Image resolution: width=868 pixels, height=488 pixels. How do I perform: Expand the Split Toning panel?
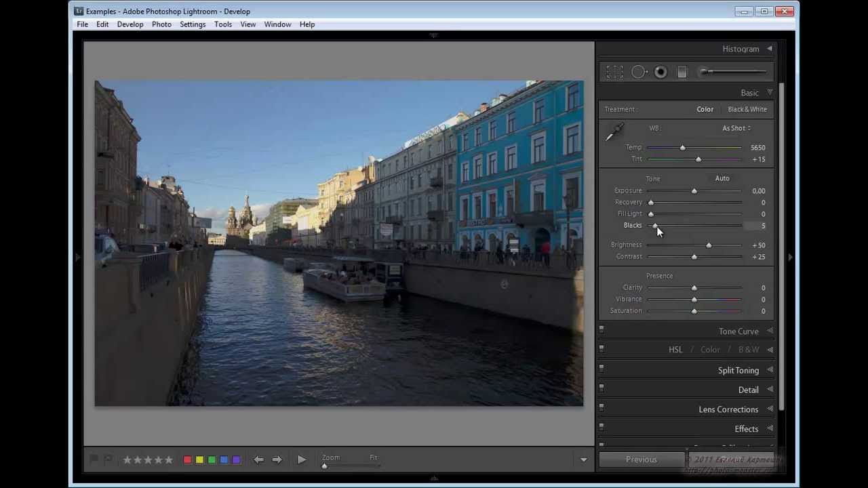click(x=770, y=370)
